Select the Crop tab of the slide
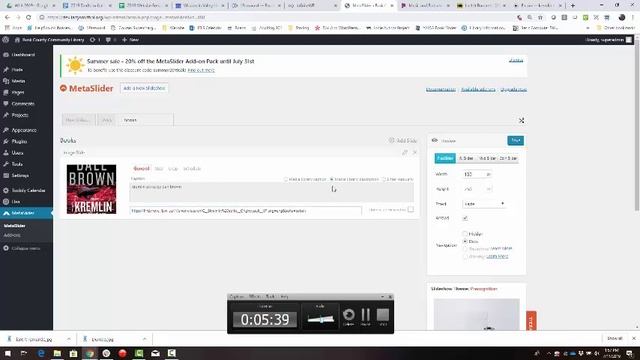The image size is (640, 360). 173,169
